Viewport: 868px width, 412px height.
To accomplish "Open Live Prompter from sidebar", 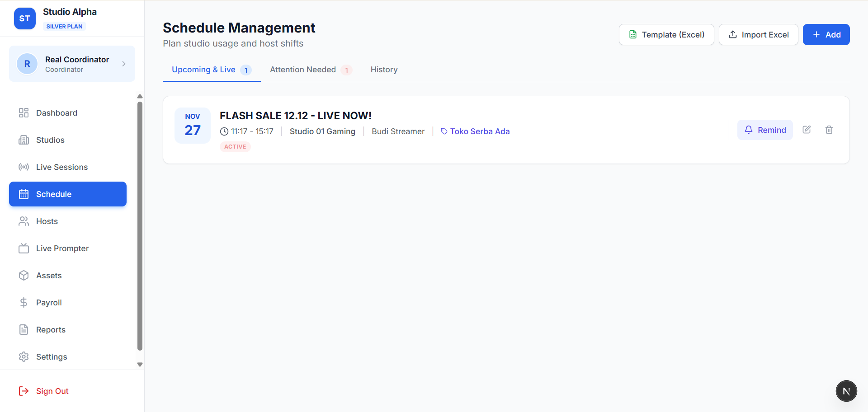I will (x=62, y=248).
